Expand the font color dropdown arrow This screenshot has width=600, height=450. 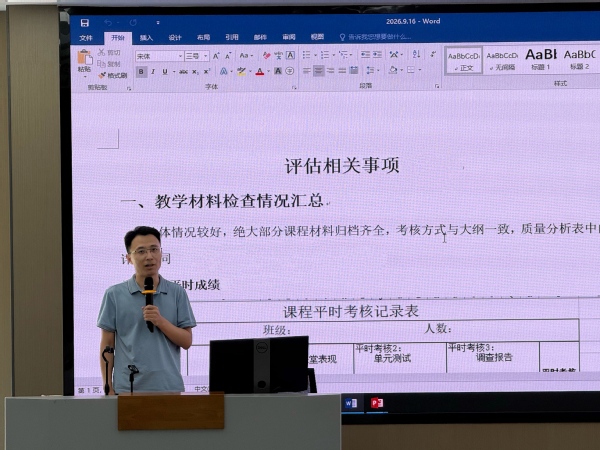pos(268,71)
